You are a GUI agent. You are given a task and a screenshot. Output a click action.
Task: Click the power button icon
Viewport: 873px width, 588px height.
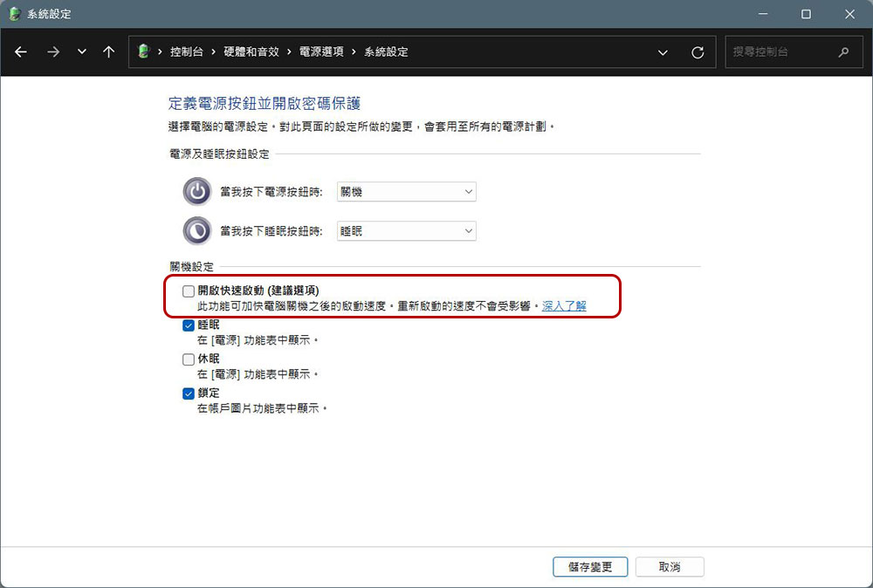[x=197, y=191]
